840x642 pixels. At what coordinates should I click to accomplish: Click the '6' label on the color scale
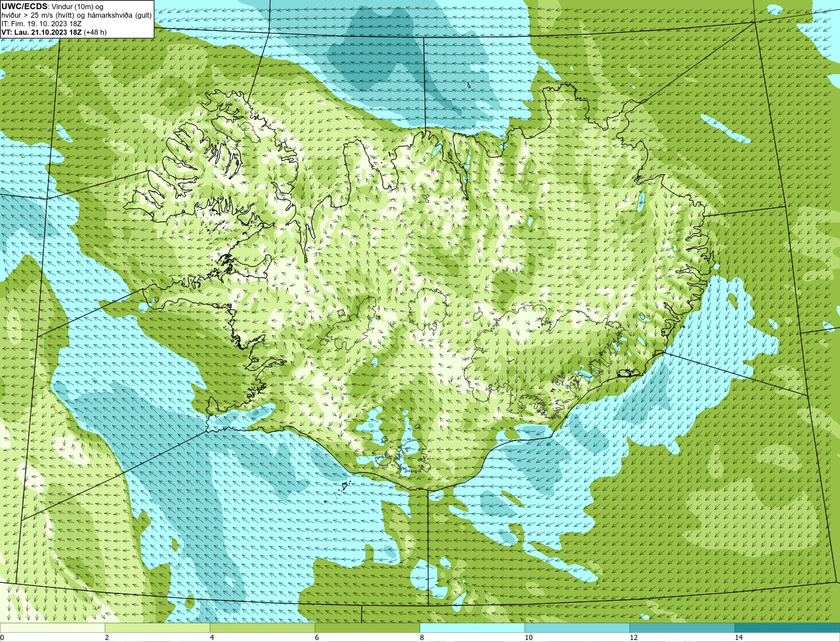pyautogui.click(x=316, y=637)
